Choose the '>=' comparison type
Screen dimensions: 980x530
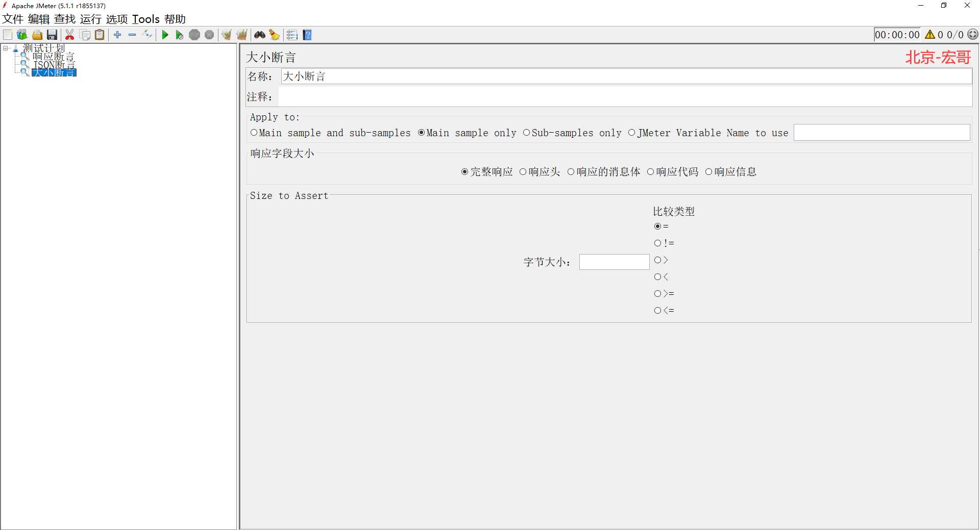[658, 294]
